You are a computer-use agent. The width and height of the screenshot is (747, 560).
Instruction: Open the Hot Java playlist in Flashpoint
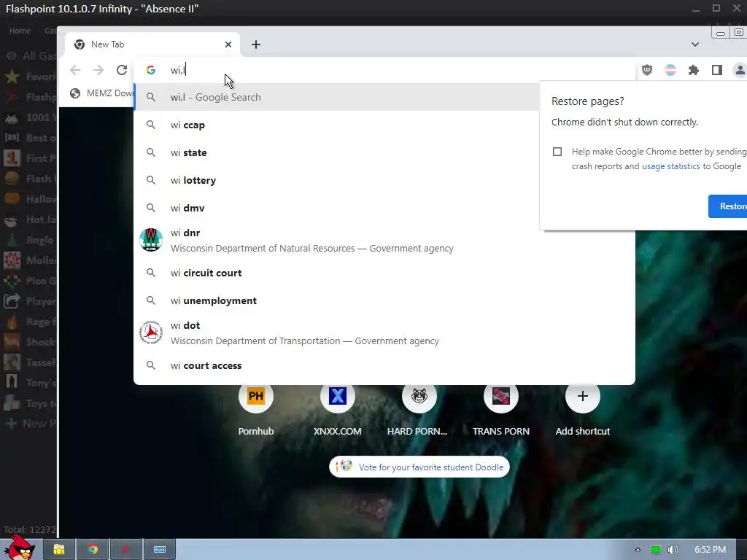click(29, 219)
